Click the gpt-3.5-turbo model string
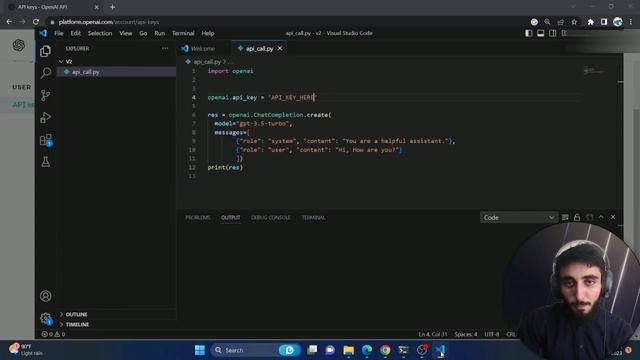The height and width of the screenshot is (360, 640). pyautogui.click(x=263, y=123)
